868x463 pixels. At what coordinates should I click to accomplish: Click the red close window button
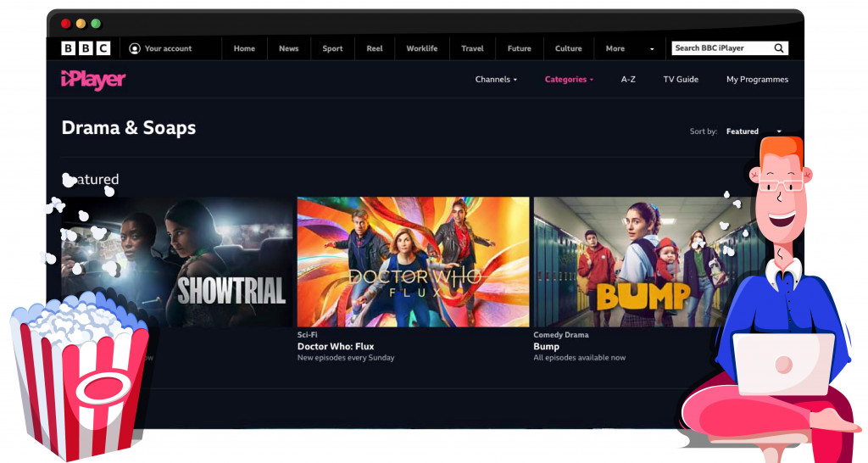point(66,23)
